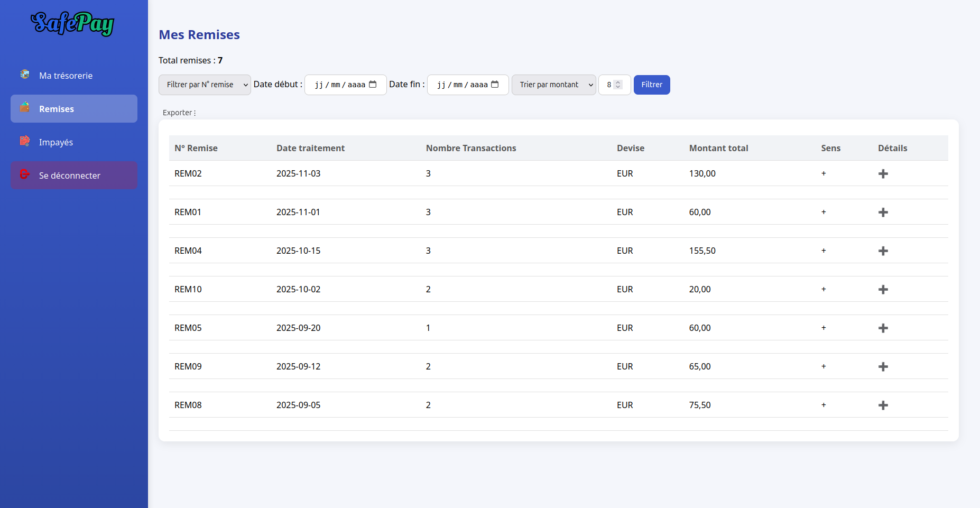Show details plus icon for REM04
Image resolution: width=980 pixels, height=508 pixels.
click(x=883, y=251)
